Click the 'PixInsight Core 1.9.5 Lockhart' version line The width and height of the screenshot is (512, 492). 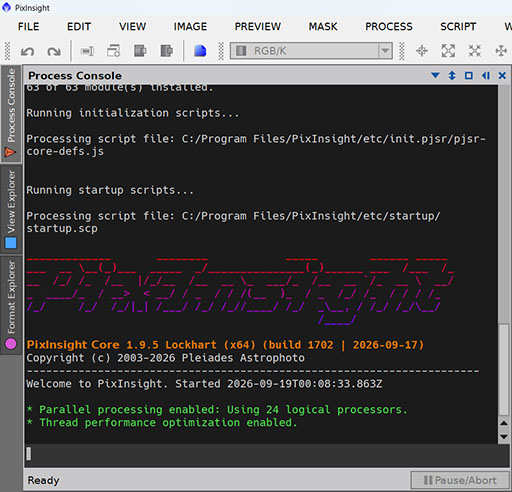click(x=225, y=345)
